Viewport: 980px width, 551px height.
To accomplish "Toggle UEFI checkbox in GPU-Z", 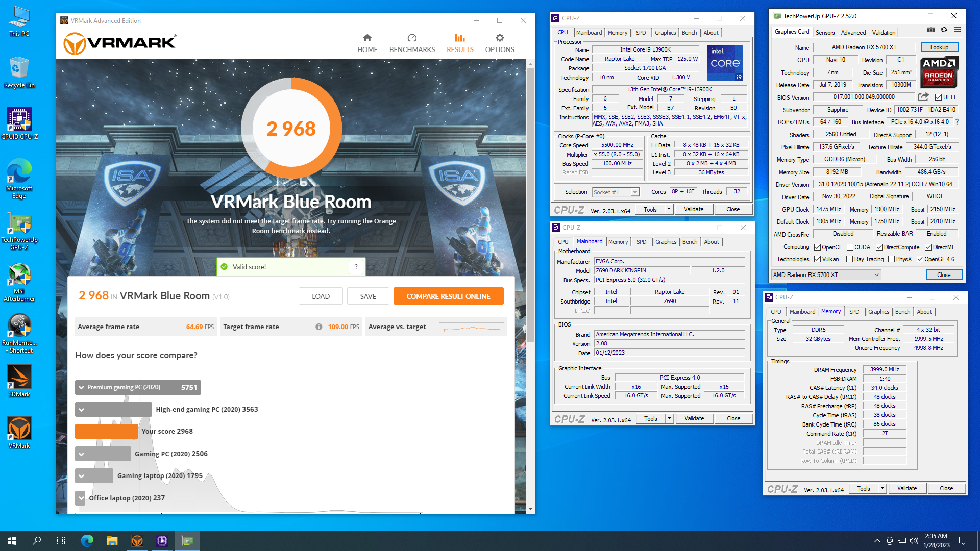I will click(938, 97).
